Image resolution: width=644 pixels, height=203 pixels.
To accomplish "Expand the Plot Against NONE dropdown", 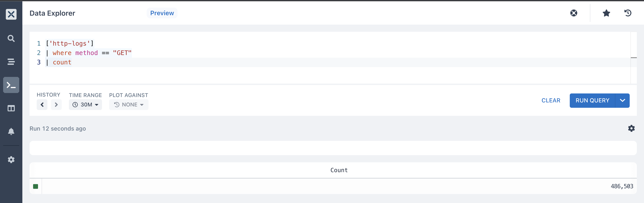I will 129,104.
